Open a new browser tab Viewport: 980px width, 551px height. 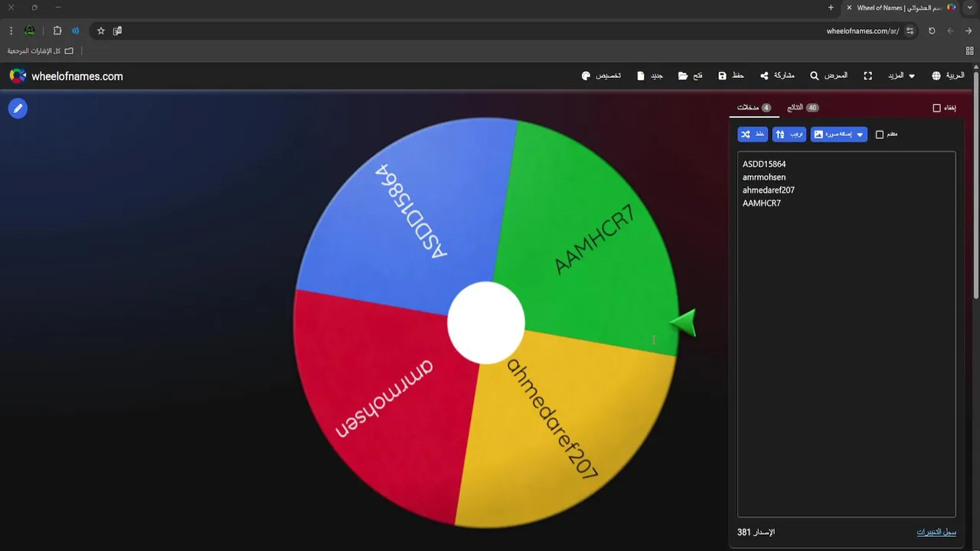[x=831, y=8]
